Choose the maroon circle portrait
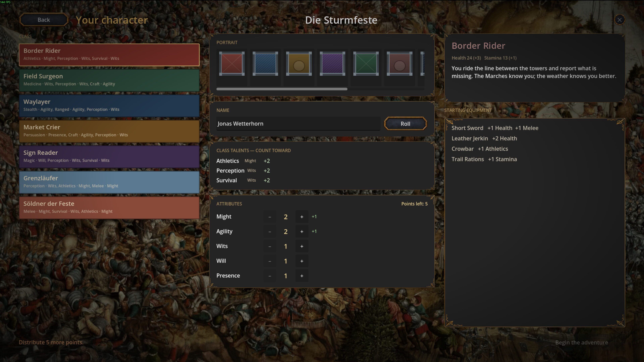 (399, 64)
